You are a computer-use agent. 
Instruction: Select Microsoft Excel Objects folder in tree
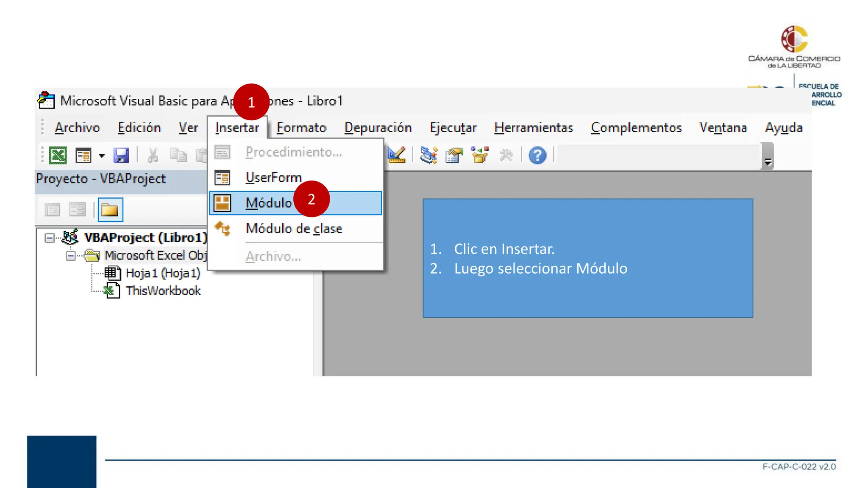pos(156,255)
